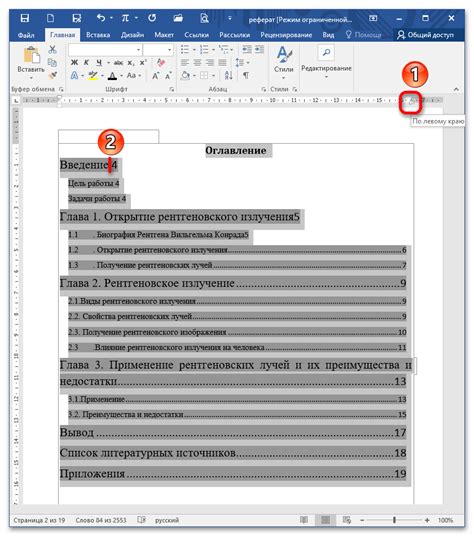Click the 100% zoom level
The height and width of the screenshot is (536, 474).
tap(445, 520)
